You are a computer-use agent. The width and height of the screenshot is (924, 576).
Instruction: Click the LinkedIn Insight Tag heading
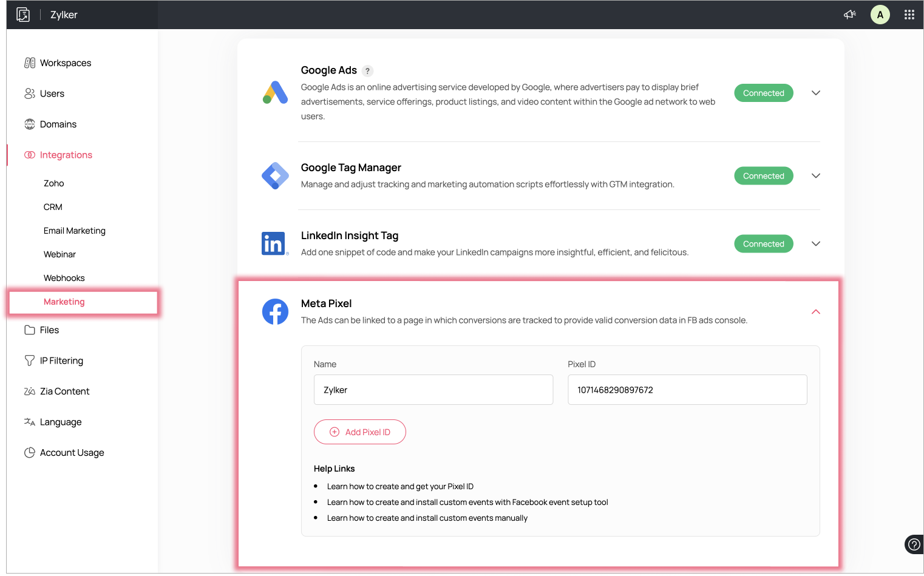click(350, 235)
